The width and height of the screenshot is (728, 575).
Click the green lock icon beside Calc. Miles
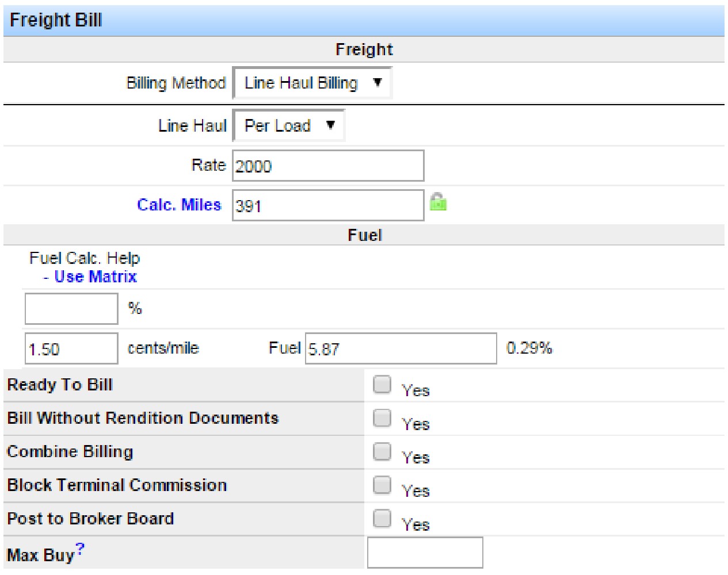(x=438, y=202)
